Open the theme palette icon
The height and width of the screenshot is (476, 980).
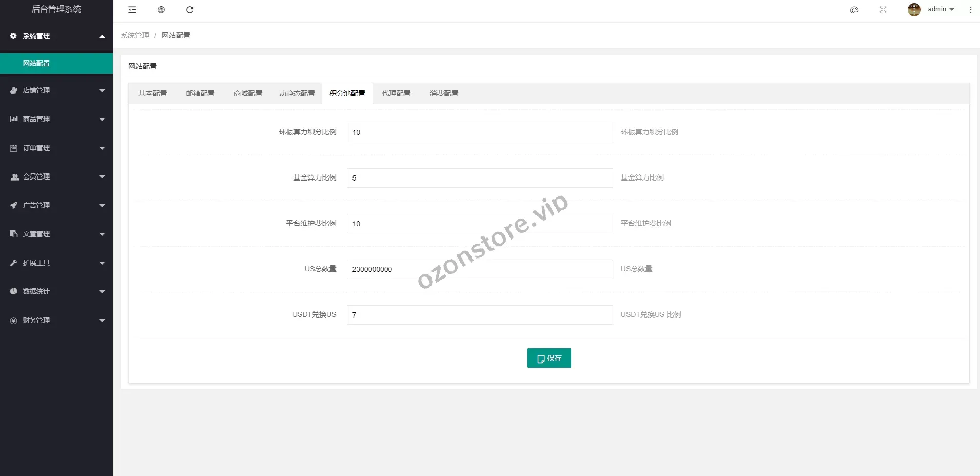(x=854, y=10)
